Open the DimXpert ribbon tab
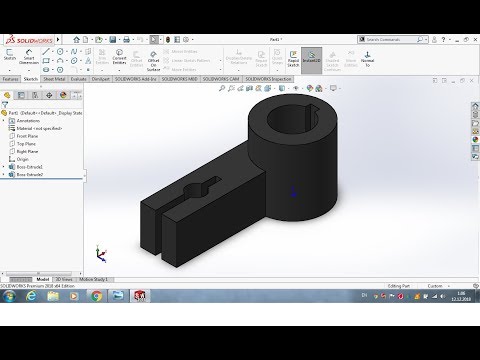The image size is (480, 360). coord(101,79)
